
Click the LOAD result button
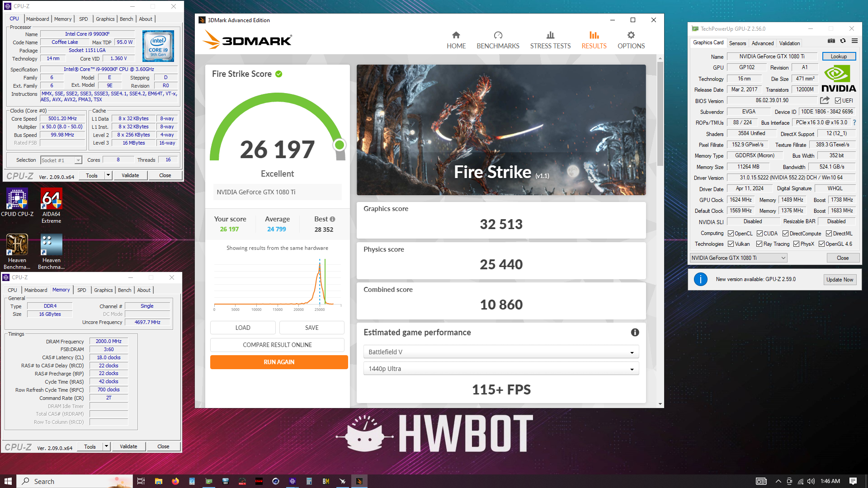pyautogui.click(x=243, y=328)
